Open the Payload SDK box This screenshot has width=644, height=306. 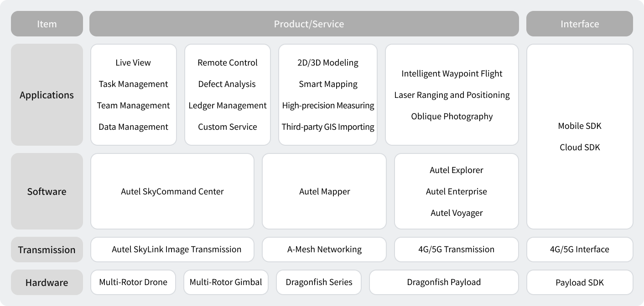pyautogui.click(x=579, y=282)
